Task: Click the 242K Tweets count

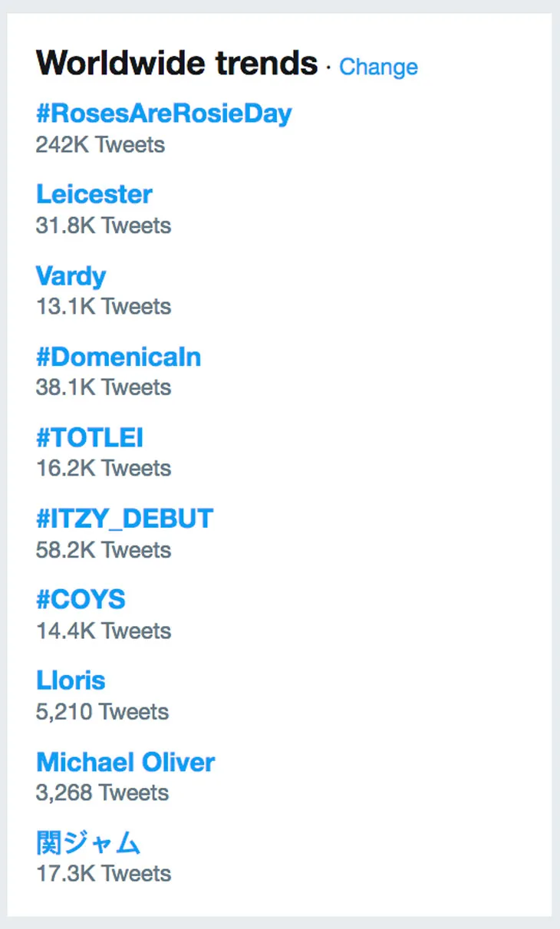Action: pyautogui.click(x=100, y=144)
